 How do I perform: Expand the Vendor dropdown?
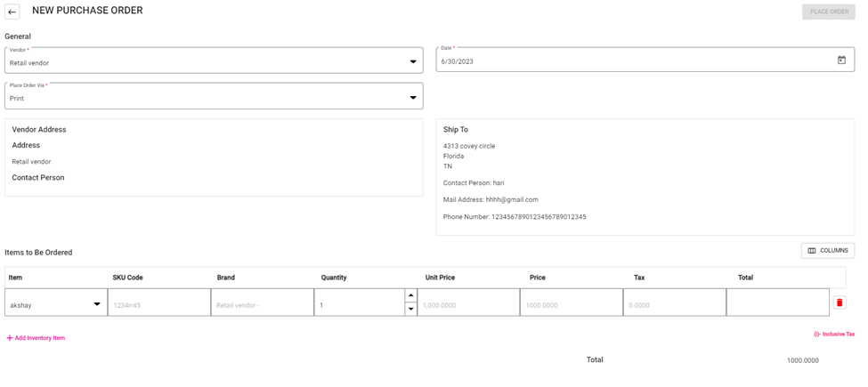pos(413,62)
